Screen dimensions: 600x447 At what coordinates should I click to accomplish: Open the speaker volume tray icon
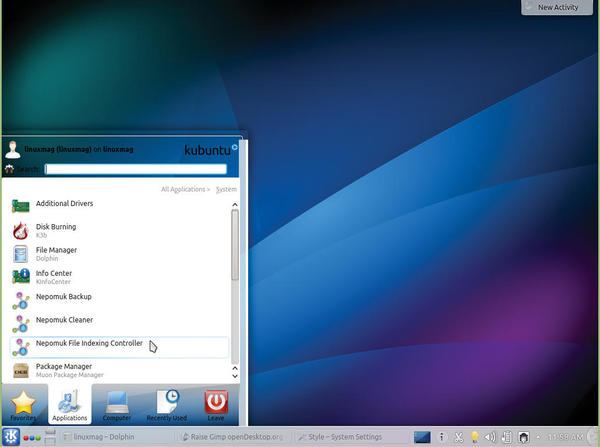click(x=490, y=437)
